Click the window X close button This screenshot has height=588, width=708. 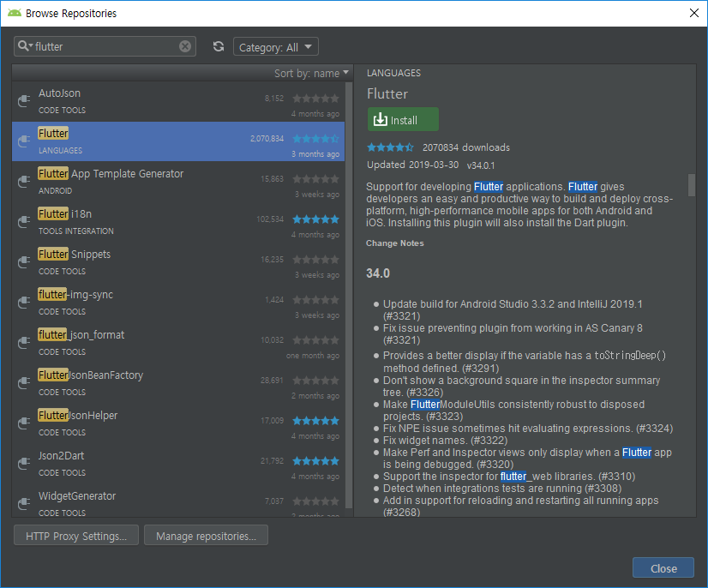tap(694, 13)
